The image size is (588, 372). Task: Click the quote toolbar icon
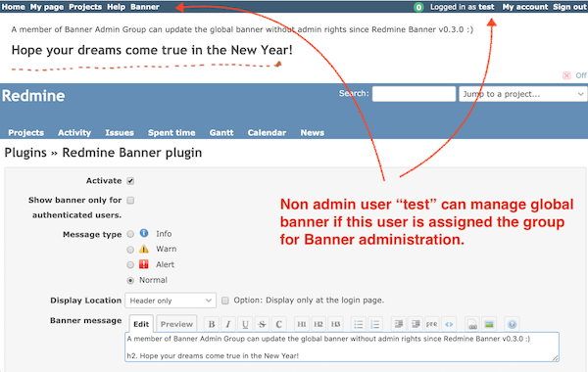(398, 324)
